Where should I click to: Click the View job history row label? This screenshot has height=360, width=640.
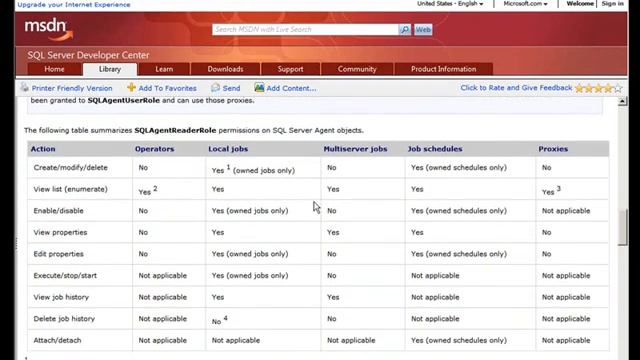coord(61,297)
